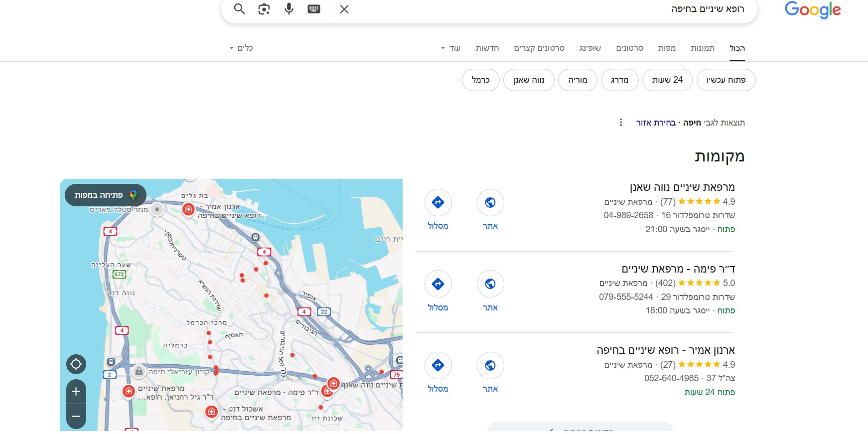Zoom out the map with minus

(76, 417)
